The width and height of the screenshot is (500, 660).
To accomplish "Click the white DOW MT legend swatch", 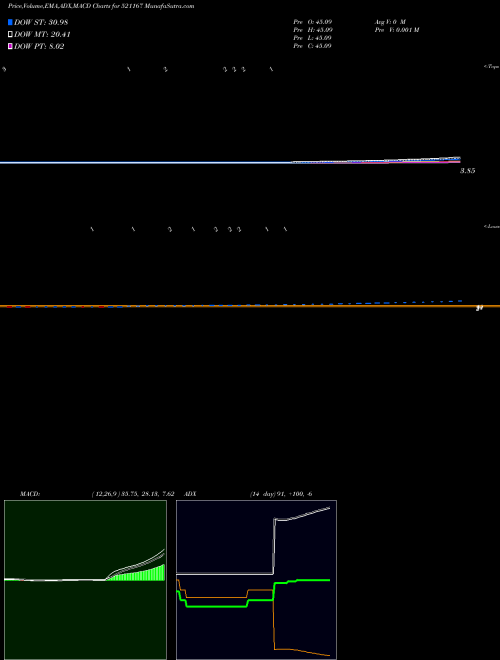I will click(x=10, y=35).
